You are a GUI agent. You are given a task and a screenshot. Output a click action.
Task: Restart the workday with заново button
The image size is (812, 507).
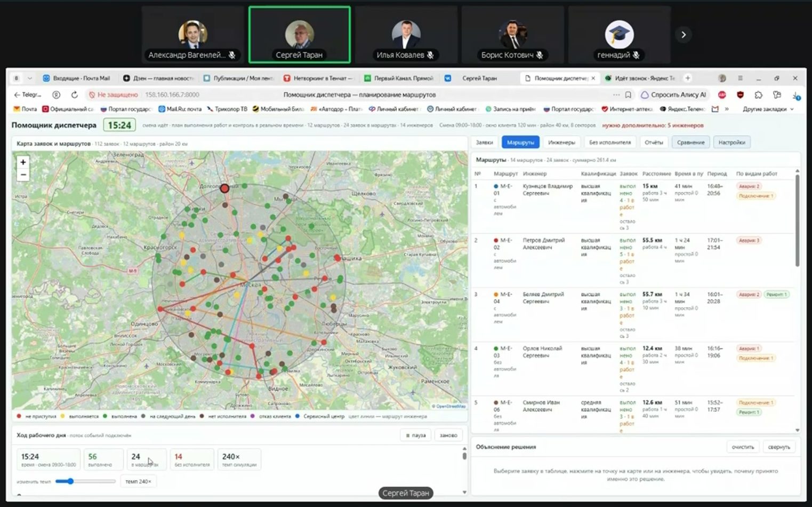448,435
